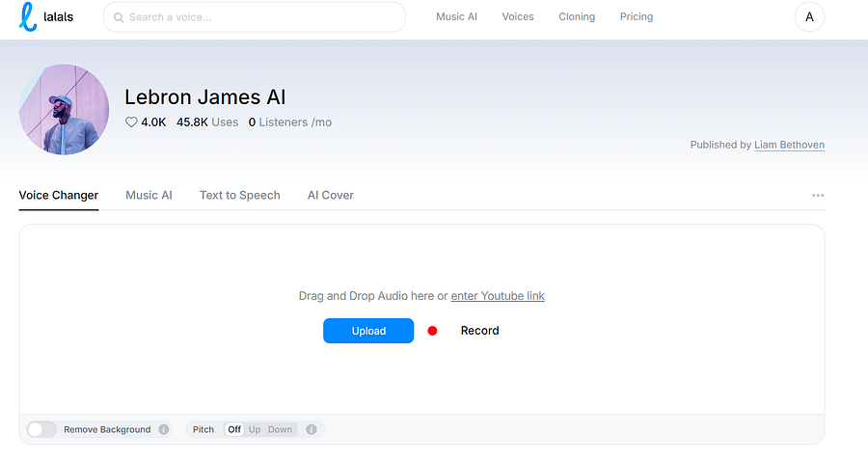Set Pitch to Off
The width and height of the screenshot is (868, 460).
tap(234, 429)
